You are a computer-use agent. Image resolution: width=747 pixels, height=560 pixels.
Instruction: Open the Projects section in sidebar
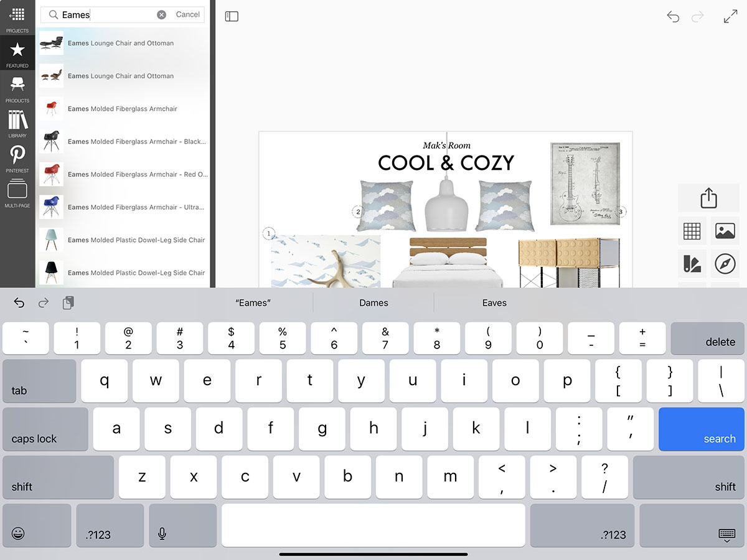[x=17, y=19]
